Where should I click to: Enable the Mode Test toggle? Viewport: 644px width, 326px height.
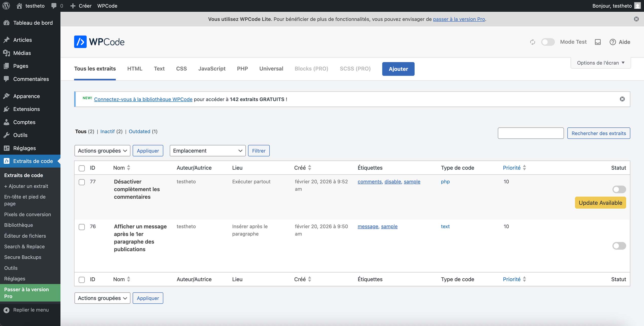548,42
